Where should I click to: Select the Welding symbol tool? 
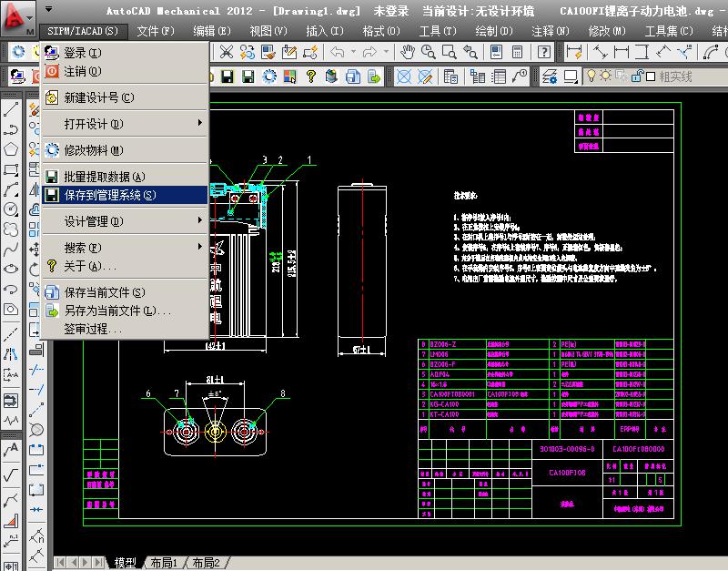(11, 499)
